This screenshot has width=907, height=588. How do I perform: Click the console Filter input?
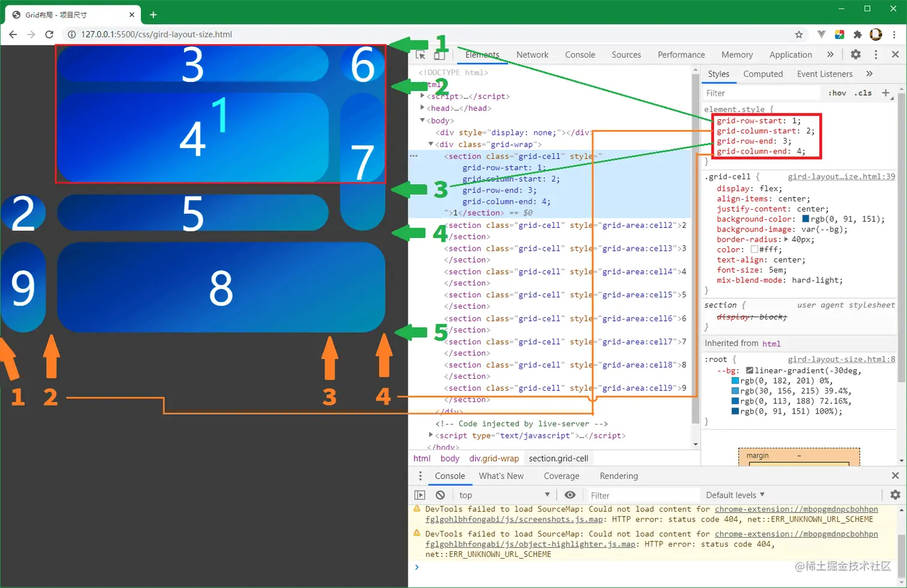click(642, 495)
